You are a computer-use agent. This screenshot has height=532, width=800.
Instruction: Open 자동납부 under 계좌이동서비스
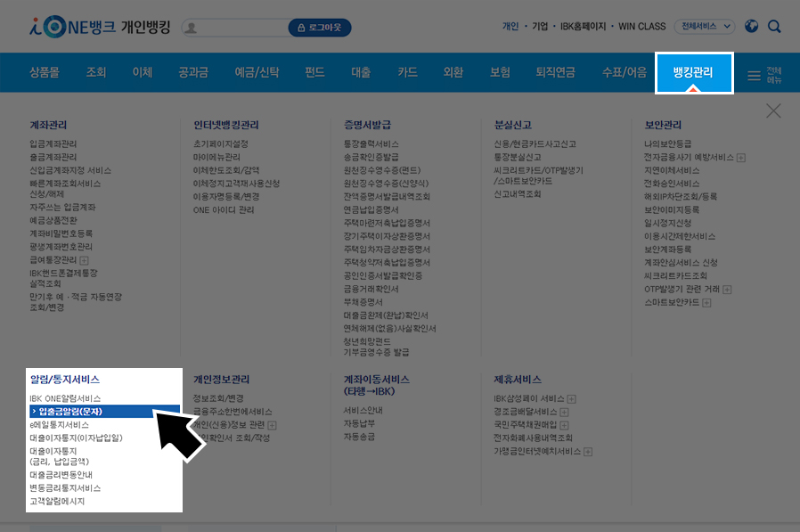click(x=359, y=424)
